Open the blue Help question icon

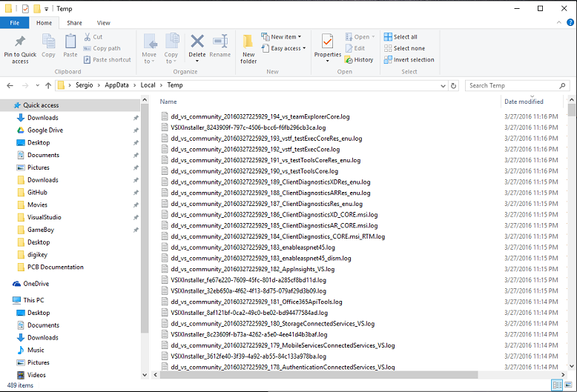pyautogui.click(x=570, y=22)
